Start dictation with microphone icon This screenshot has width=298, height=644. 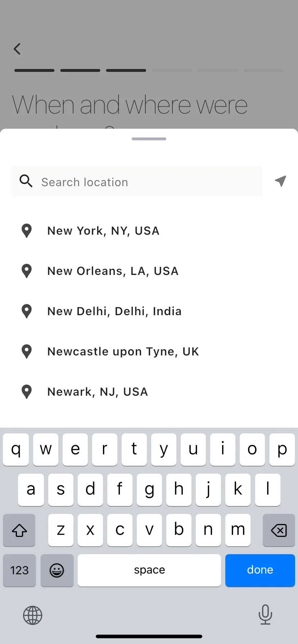(x=265, y=615)
